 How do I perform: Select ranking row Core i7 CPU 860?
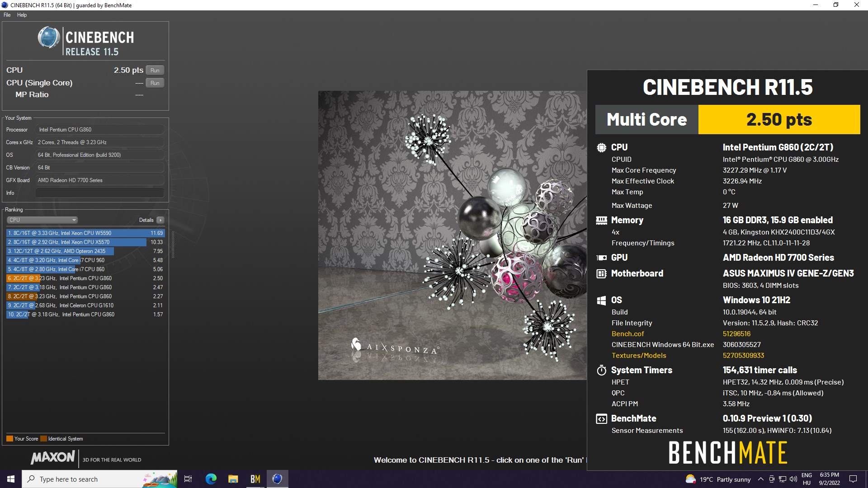(x=85, y=269)
